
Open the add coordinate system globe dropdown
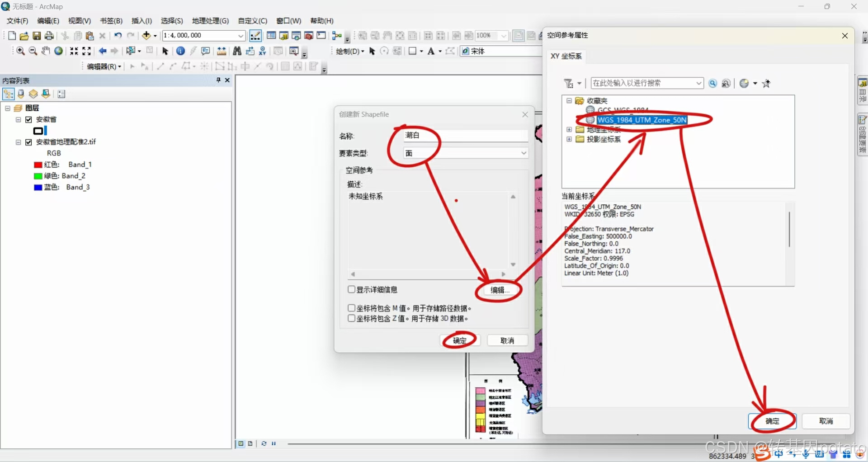coord(755,84)
